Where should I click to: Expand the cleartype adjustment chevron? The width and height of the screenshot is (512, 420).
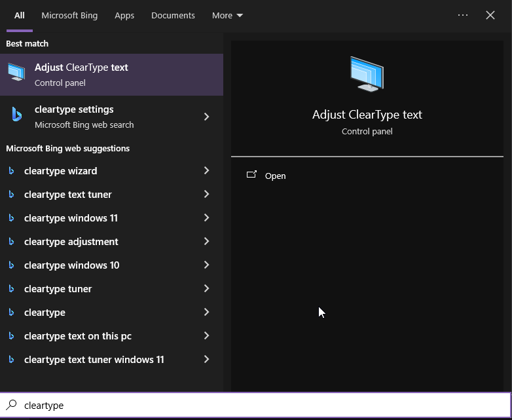[206, 242]
